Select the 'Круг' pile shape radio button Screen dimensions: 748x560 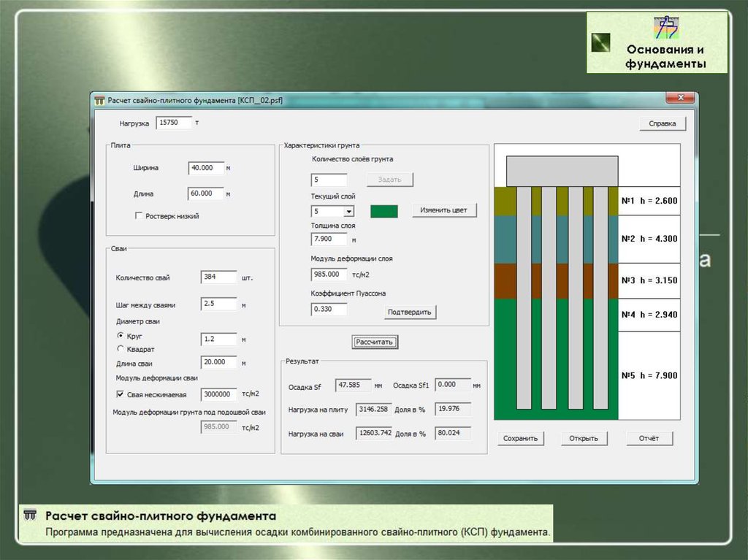pos(121,335)
